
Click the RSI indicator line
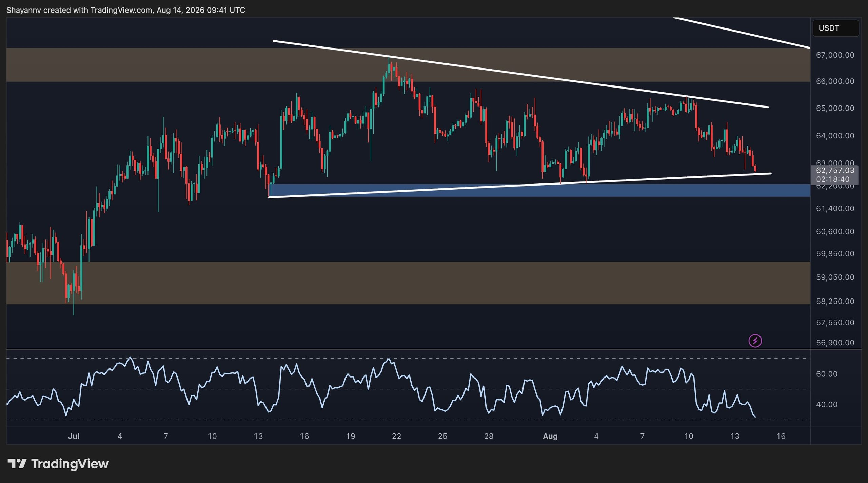point(381,387)
